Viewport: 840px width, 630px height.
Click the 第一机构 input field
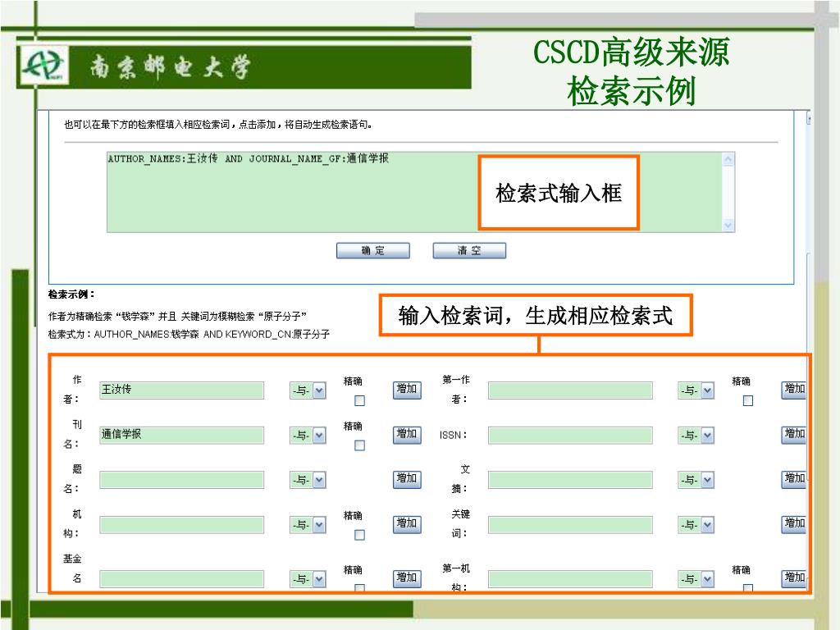[570, 579]
